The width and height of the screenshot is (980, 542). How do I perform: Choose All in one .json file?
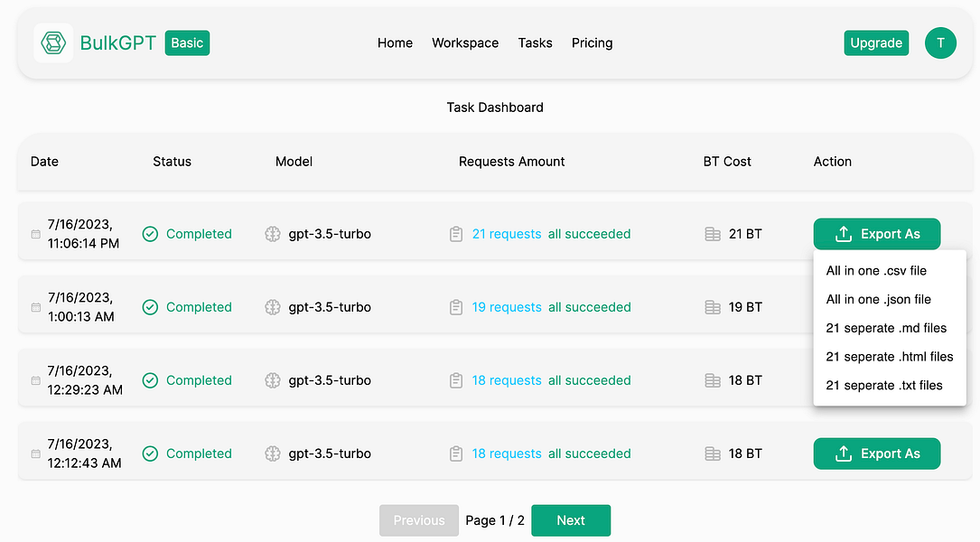[x=890, y=299]
